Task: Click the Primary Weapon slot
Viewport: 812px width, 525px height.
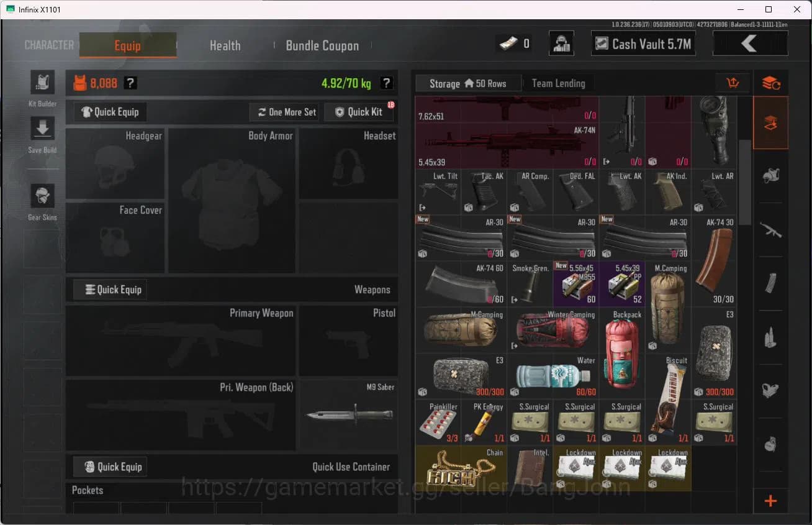Action: coord(181,341)
